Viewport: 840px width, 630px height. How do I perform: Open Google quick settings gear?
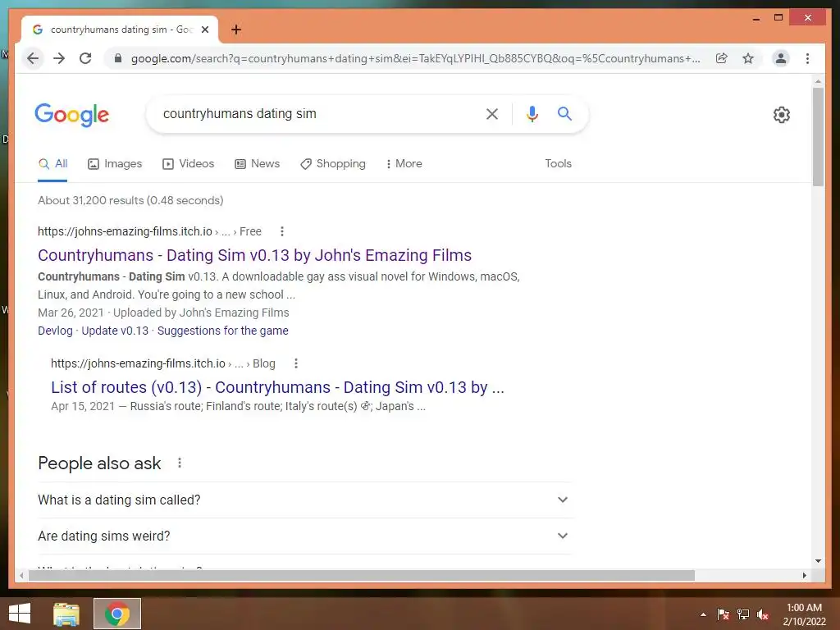click(x=782, y=115)
